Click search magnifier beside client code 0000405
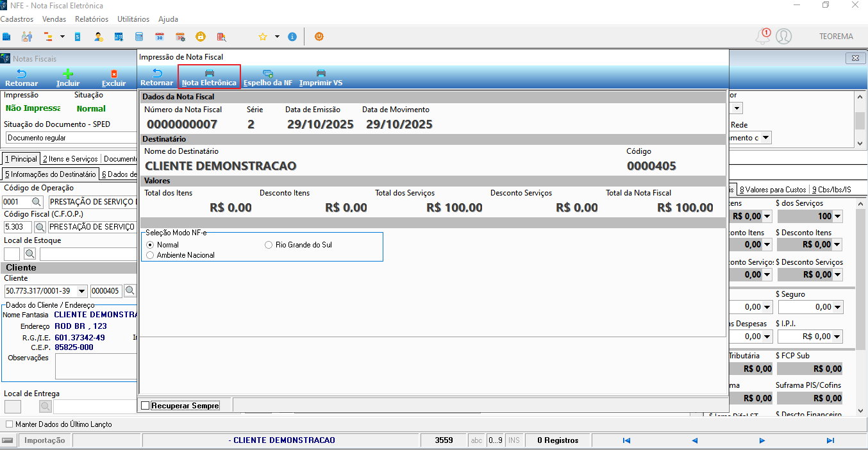 [x=129, y=291]
